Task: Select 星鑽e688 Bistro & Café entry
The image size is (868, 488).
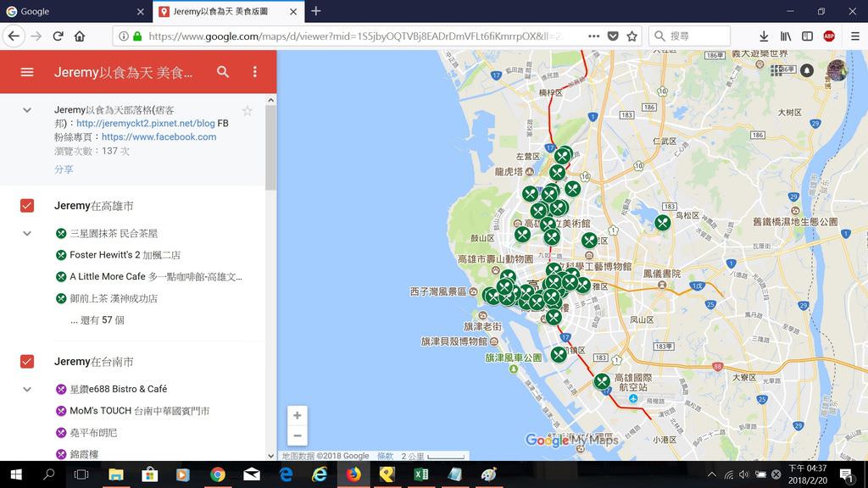Action: pyautogui.click(x=119, y=389)
